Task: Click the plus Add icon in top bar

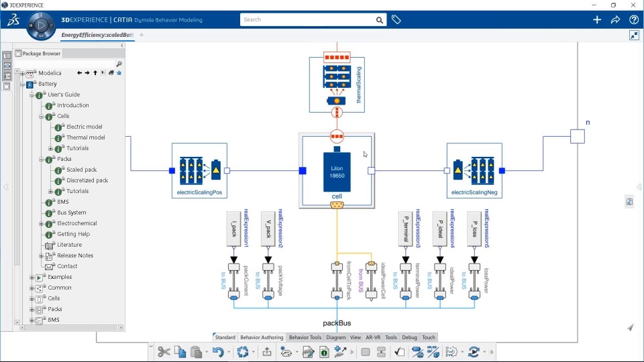Action: click(597, 19)
